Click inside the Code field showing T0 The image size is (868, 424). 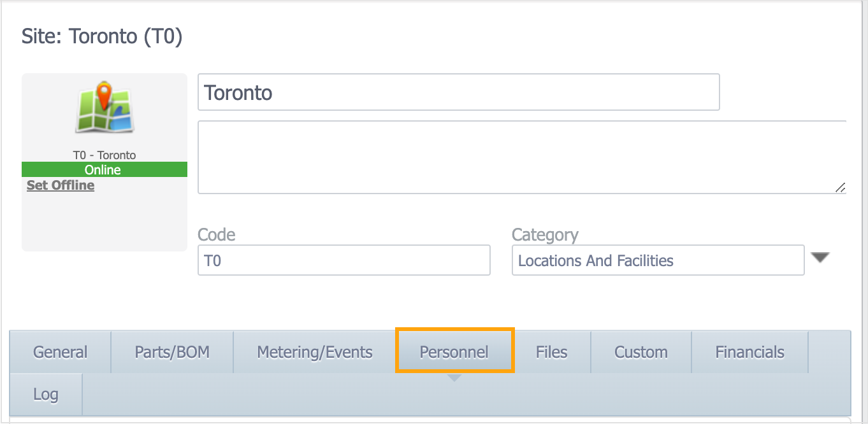point(343,260)
